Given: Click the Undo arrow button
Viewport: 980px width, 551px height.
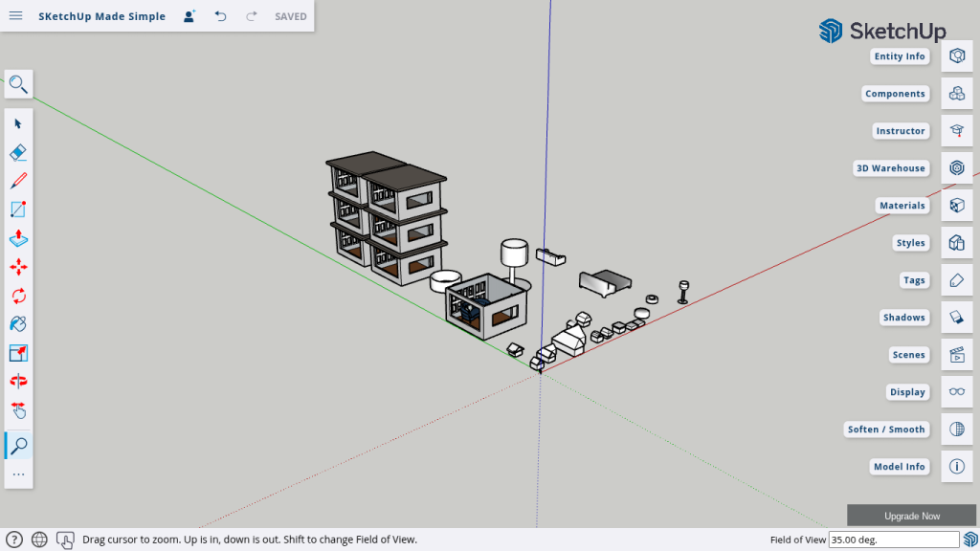Looking at the screenshot, I should tap(221, 16).
